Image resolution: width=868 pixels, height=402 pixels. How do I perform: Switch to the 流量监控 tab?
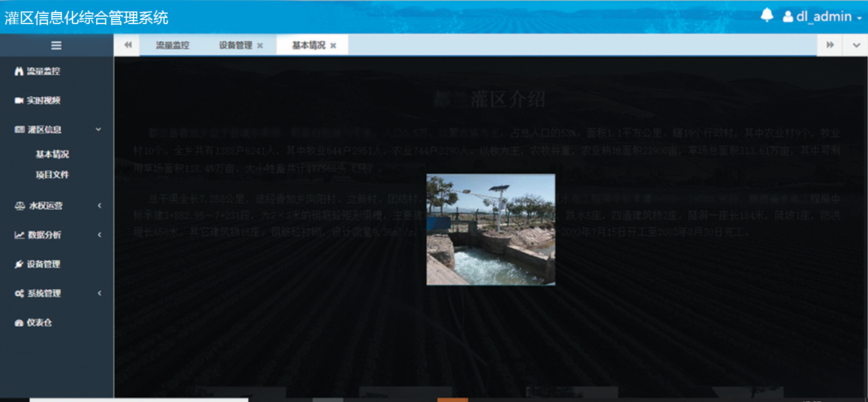[172, 46]
